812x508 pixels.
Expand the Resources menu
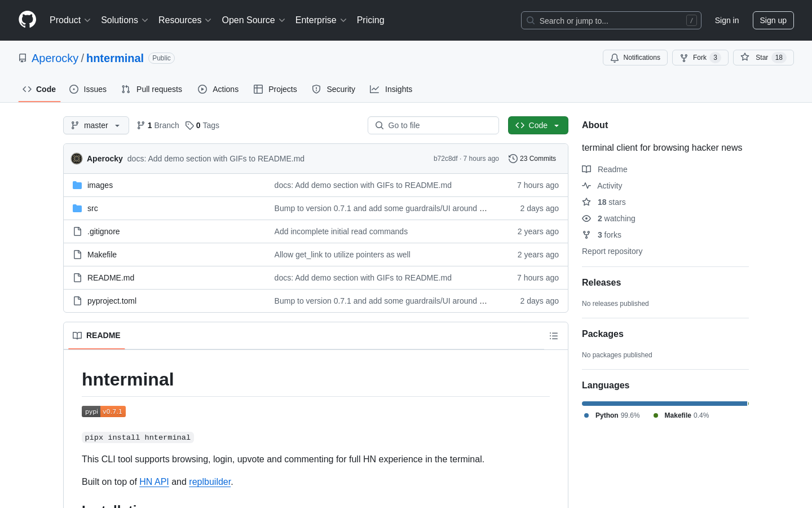185,20
